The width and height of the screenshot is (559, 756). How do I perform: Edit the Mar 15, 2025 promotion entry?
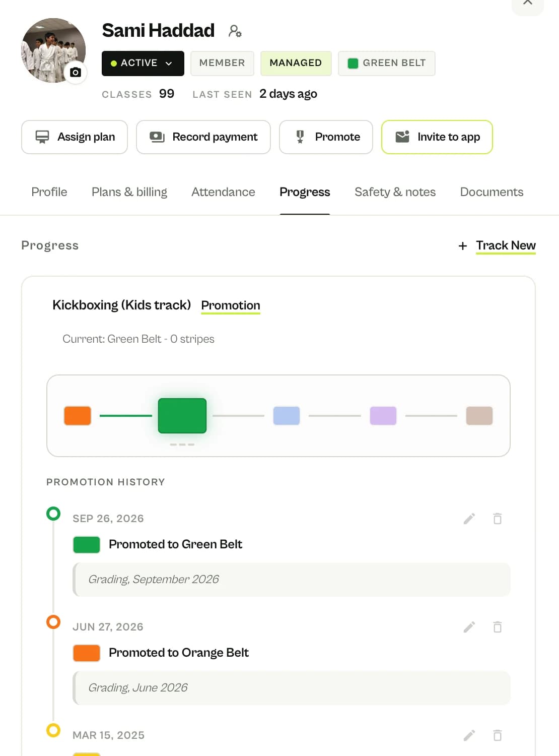pos(469,735)
